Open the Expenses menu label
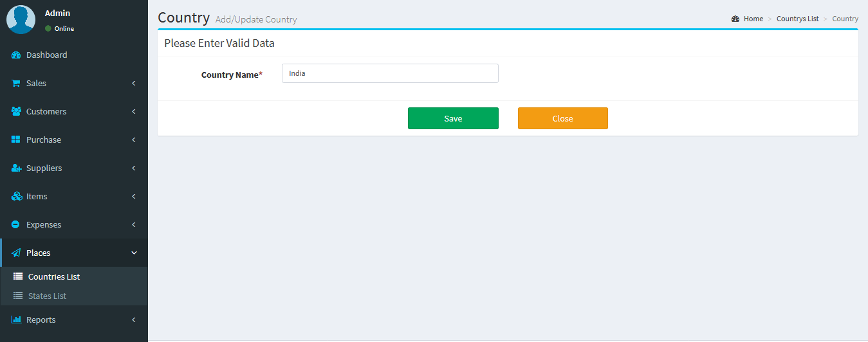 pos(44,224)
